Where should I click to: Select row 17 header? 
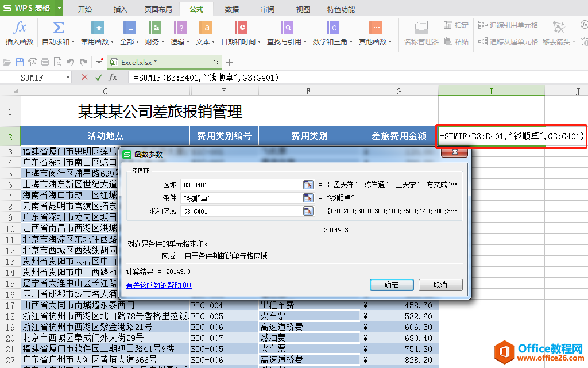click(x=10, y=305)
